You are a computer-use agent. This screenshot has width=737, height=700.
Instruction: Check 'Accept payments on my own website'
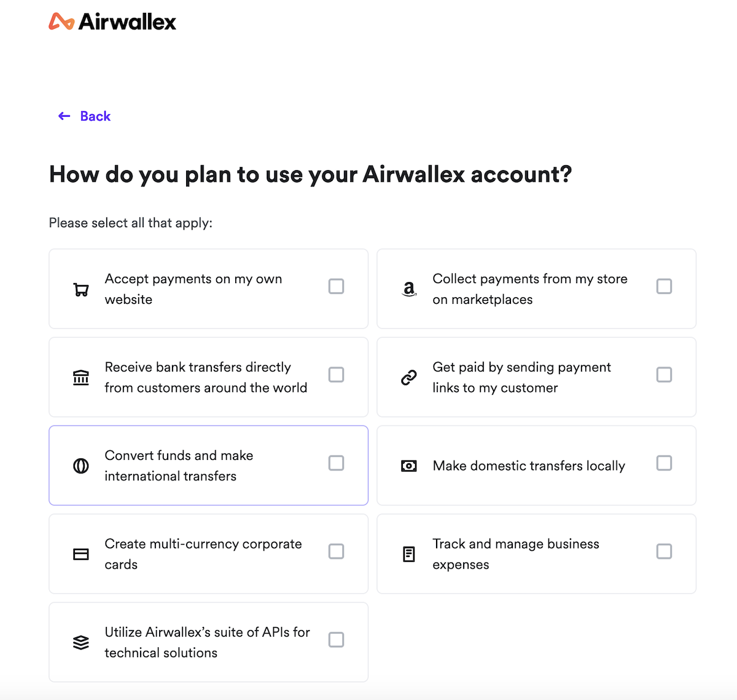point(336,286)
